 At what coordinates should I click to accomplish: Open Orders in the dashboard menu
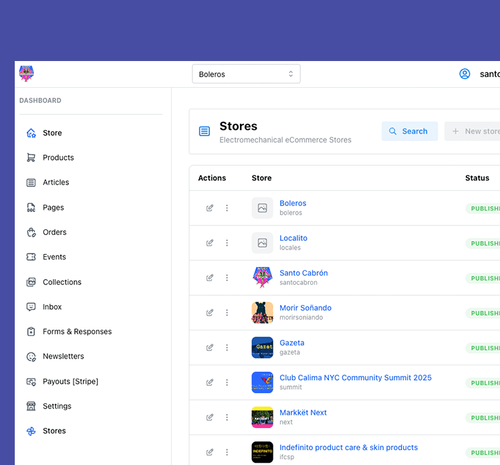pos(55,232)
